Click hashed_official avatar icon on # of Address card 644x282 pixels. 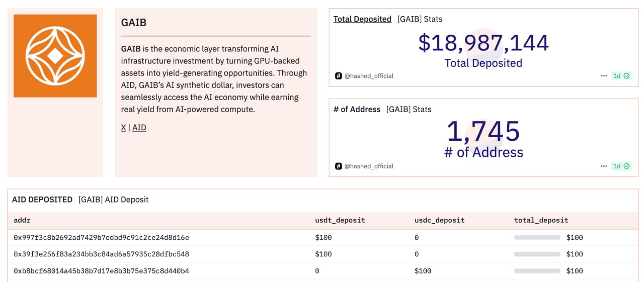click(x=339, y=166)
